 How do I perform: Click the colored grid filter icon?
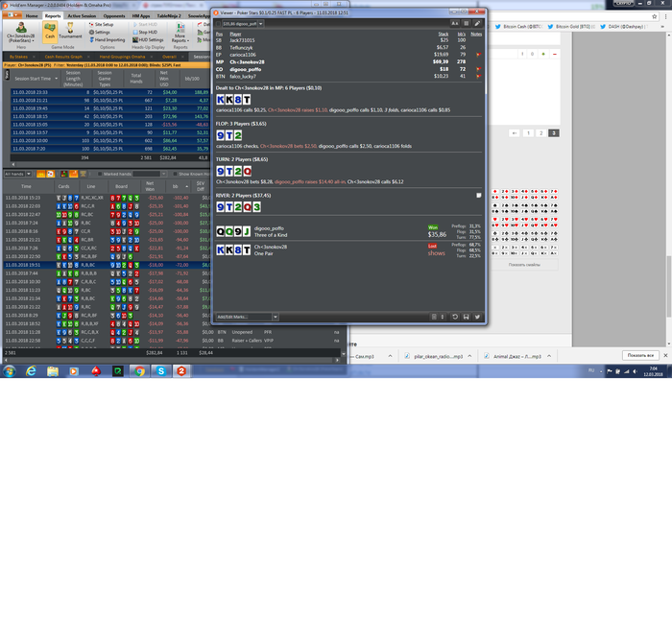(x=64, y=174)
